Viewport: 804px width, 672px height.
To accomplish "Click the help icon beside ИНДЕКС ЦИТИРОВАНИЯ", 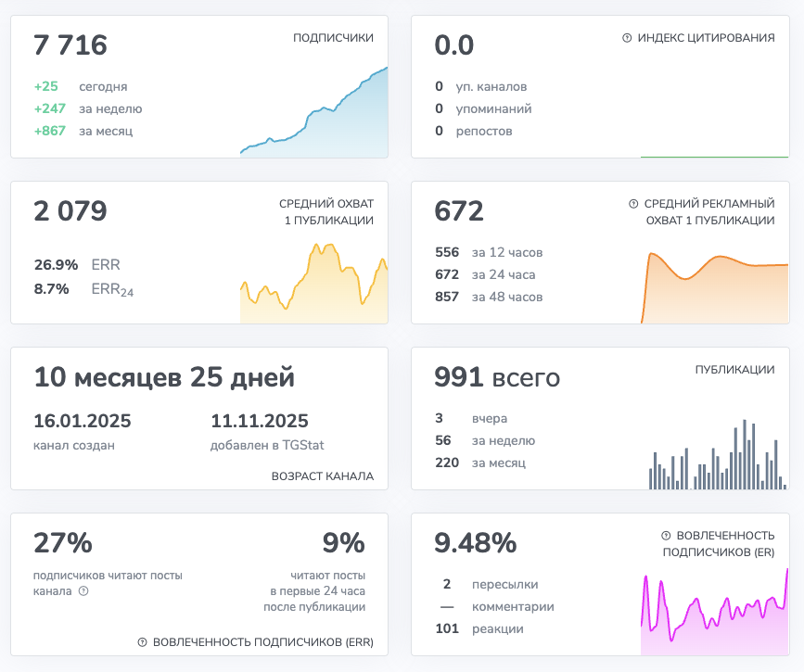I will pos(627,38).
